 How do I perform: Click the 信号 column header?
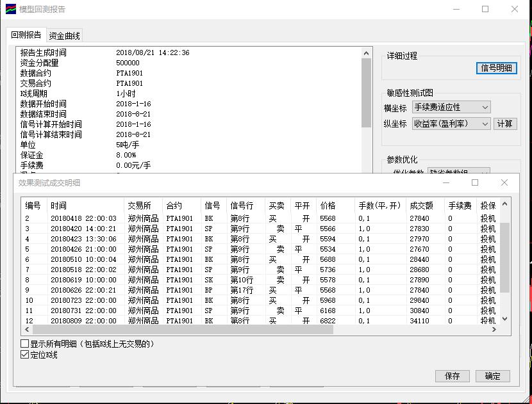(x=212, y=206)
